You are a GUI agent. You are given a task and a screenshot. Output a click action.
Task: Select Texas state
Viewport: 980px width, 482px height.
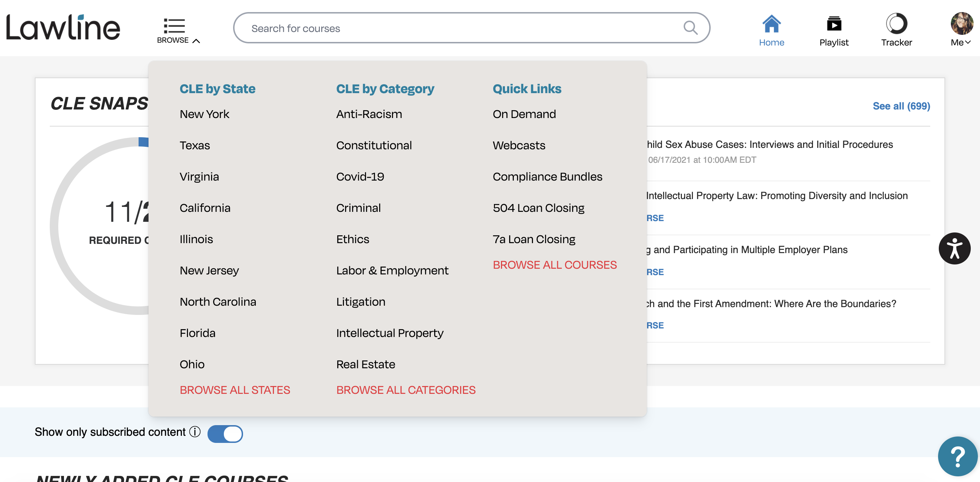pyautogui.click(x=195, y=145)
